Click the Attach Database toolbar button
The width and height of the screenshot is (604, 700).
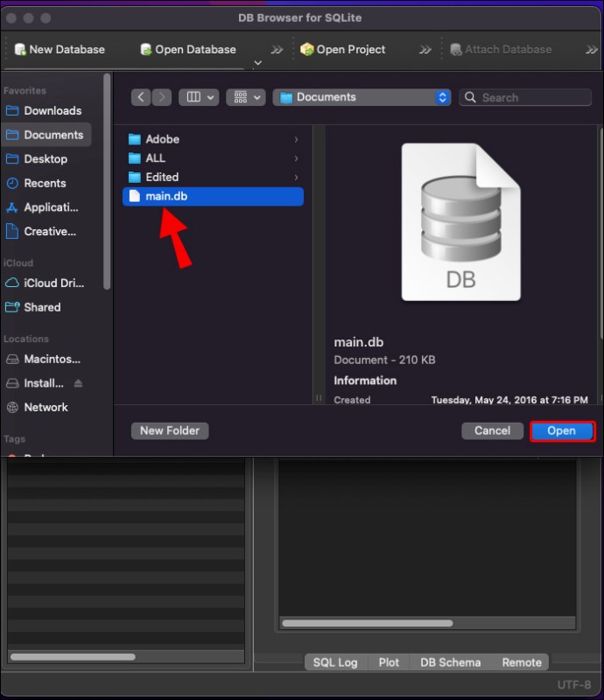pos(501,50)
